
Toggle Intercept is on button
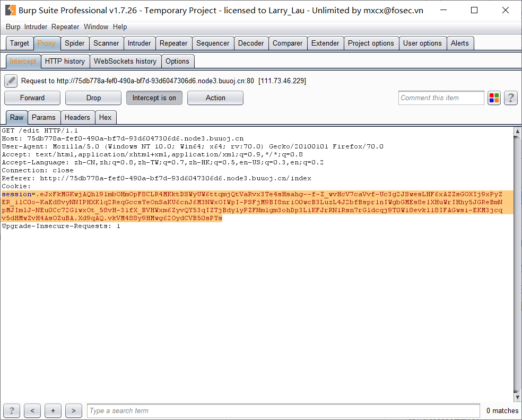point(154,98)
